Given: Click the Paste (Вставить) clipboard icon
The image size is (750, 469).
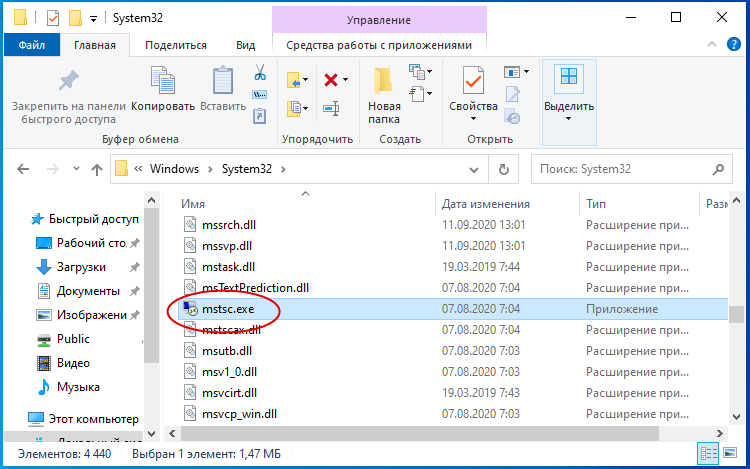Looking at the screenshot, I should pos(223,80).
